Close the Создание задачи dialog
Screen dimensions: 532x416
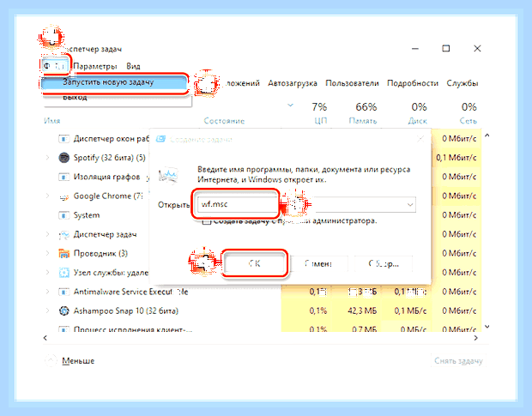[420, 139]
